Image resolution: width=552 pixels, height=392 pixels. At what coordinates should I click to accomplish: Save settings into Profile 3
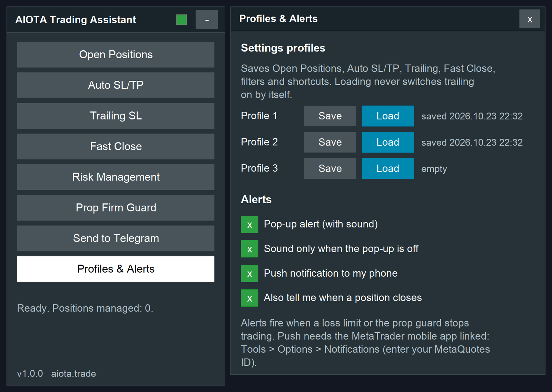tap(330, 168)
